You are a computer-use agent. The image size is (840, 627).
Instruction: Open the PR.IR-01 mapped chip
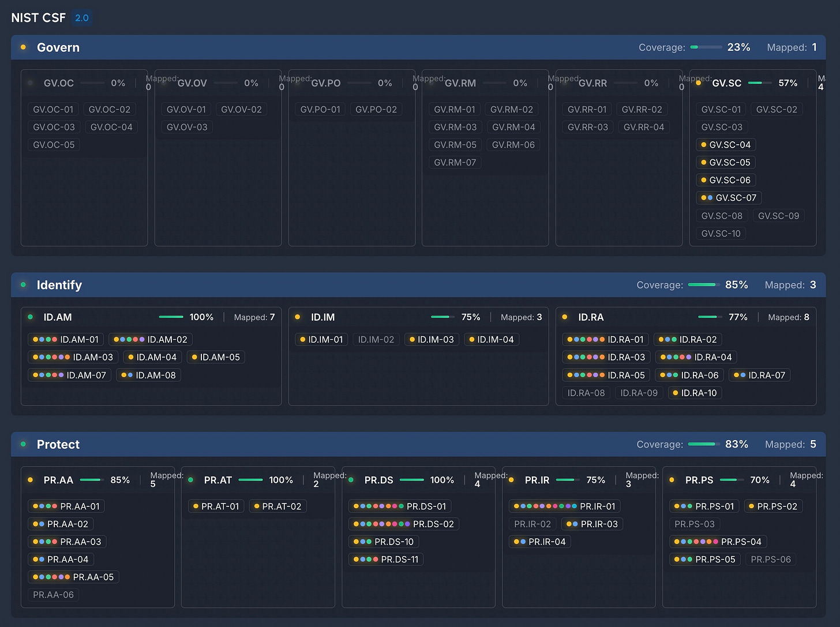coord(565,506)
